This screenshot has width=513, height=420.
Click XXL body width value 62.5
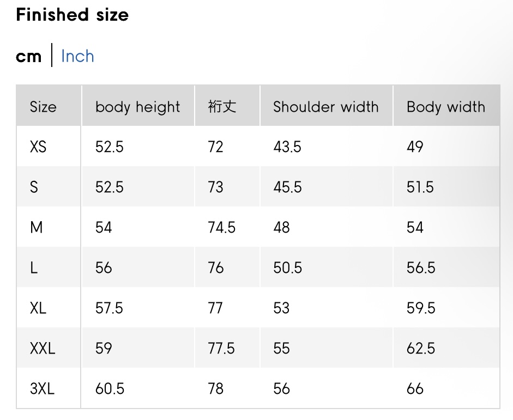420,349
